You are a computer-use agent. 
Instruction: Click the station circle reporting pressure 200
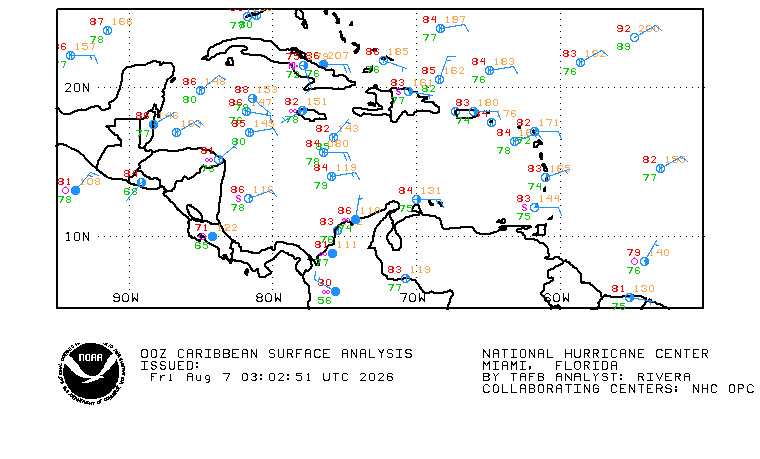[x=634, y=37]
